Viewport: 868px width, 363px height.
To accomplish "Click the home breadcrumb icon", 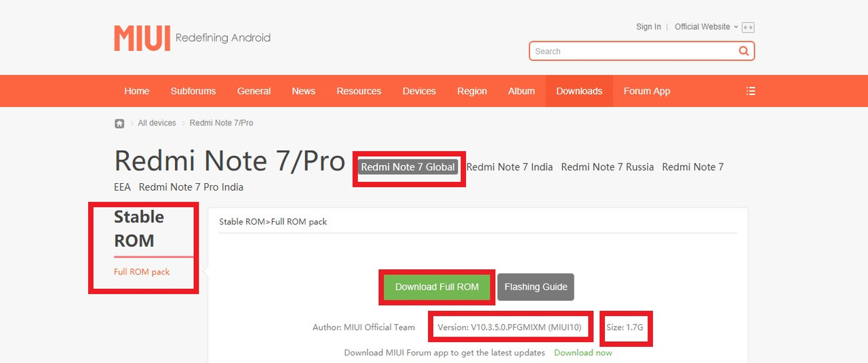I will [119, 123].
